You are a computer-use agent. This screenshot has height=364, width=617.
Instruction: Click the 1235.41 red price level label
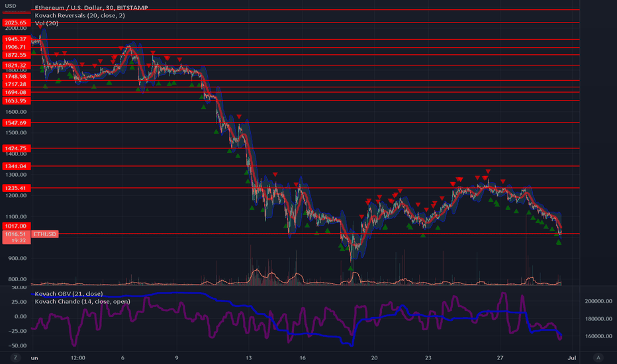16,188
